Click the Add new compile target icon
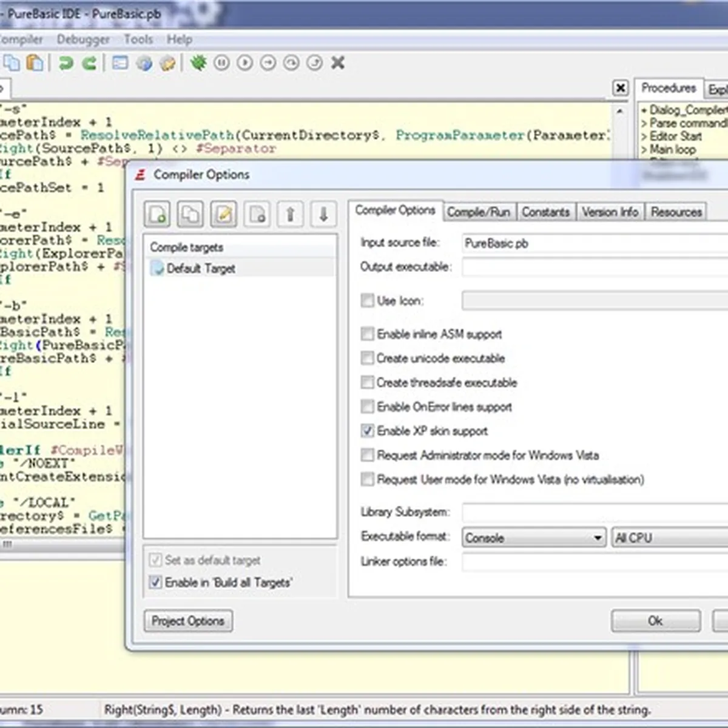This screenshot has height=728, width=728. [158, 214]
